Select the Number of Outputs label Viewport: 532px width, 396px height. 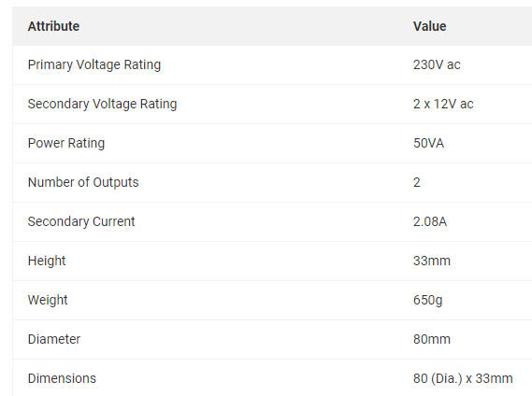click(83, 182)
